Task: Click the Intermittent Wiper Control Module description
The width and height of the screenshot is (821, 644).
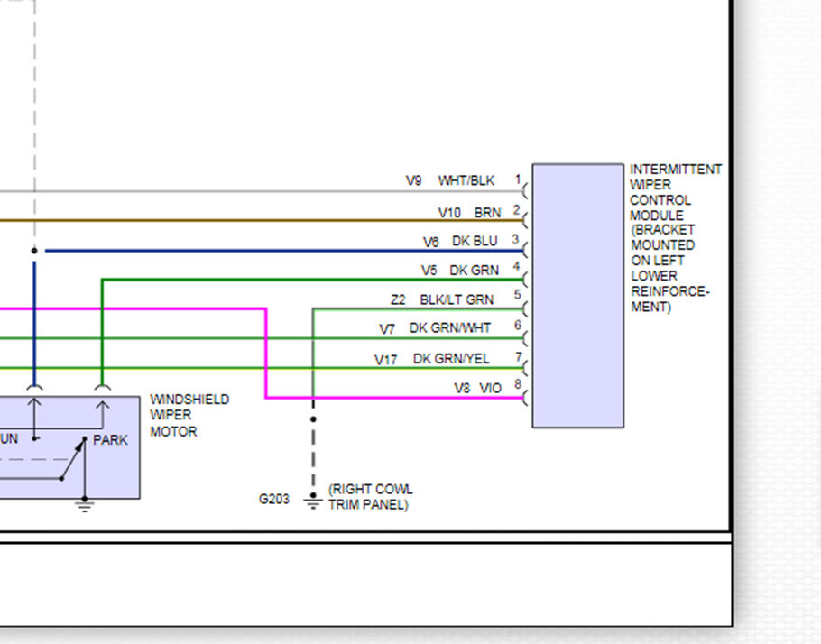Action: click(676, 238)
